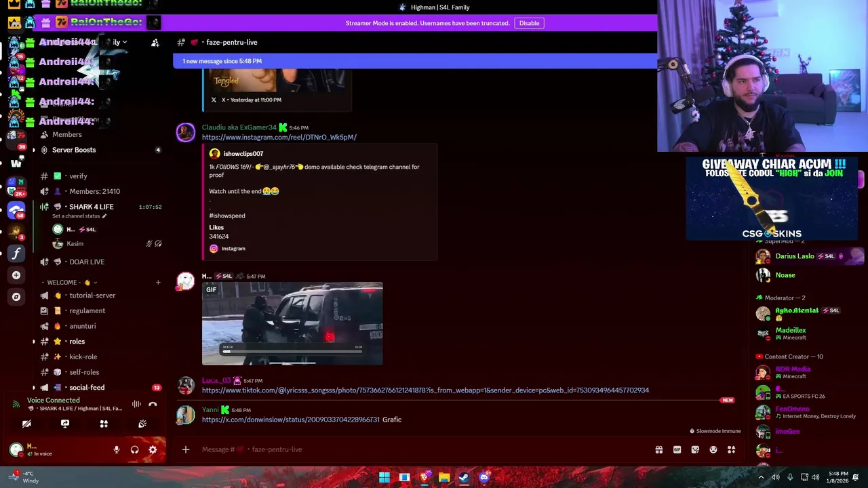Open File Explorer from taskbar
868x488 pixels.
point(444,477)
